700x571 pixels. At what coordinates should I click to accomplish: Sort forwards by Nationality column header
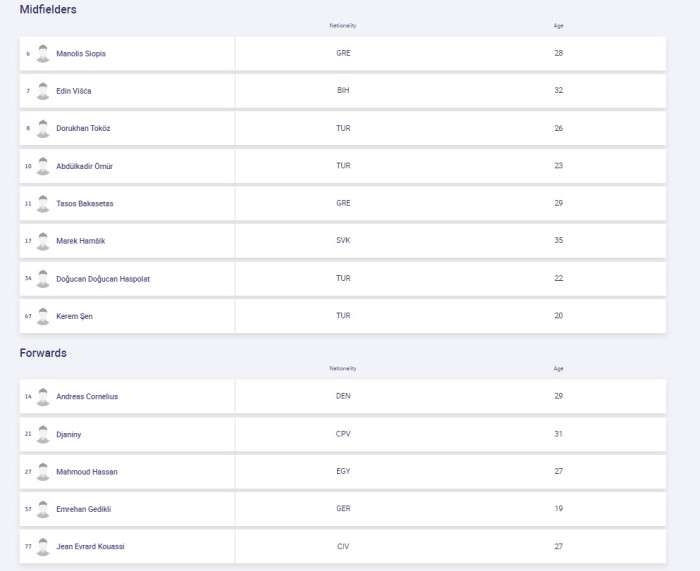point(343,369)
